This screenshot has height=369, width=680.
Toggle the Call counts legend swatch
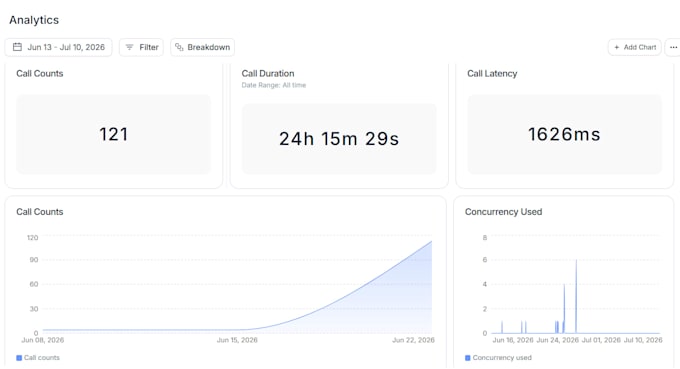tap(19, 358)
